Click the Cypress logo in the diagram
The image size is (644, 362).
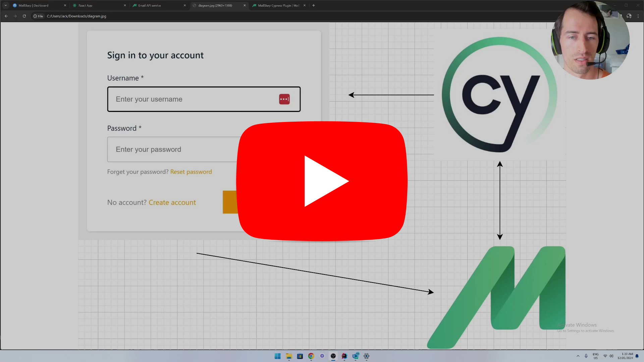tap(499, 95)
